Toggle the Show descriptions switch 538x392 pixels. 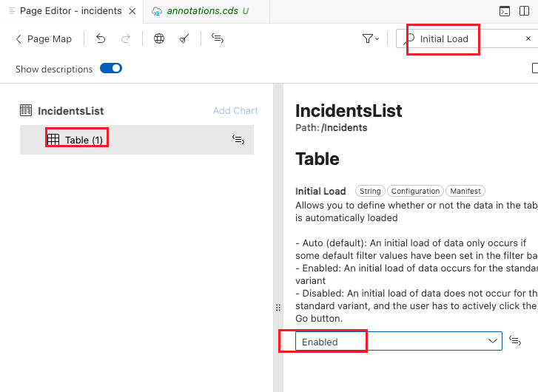pos(111,69)
